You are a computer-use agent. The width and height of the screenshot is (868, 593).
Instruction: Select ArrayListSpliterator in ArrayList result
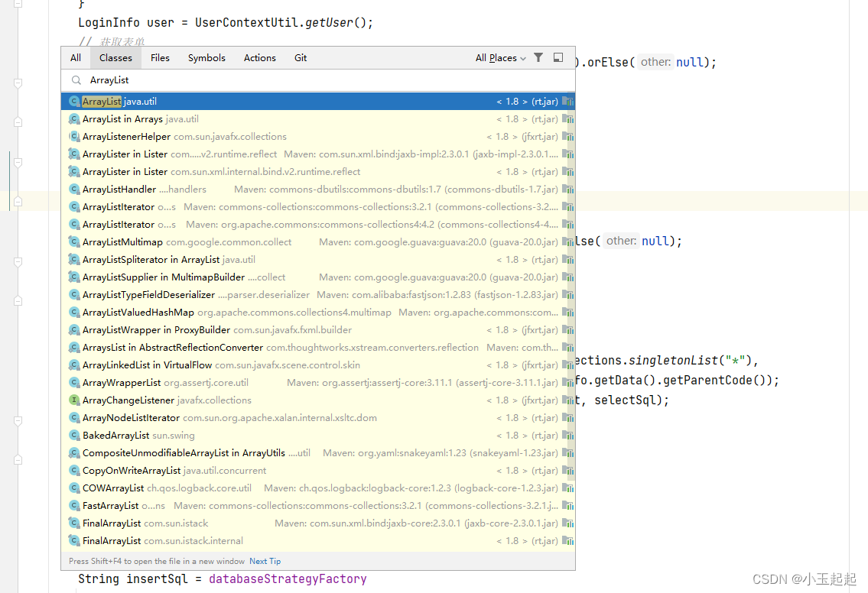tap(318, 260)
